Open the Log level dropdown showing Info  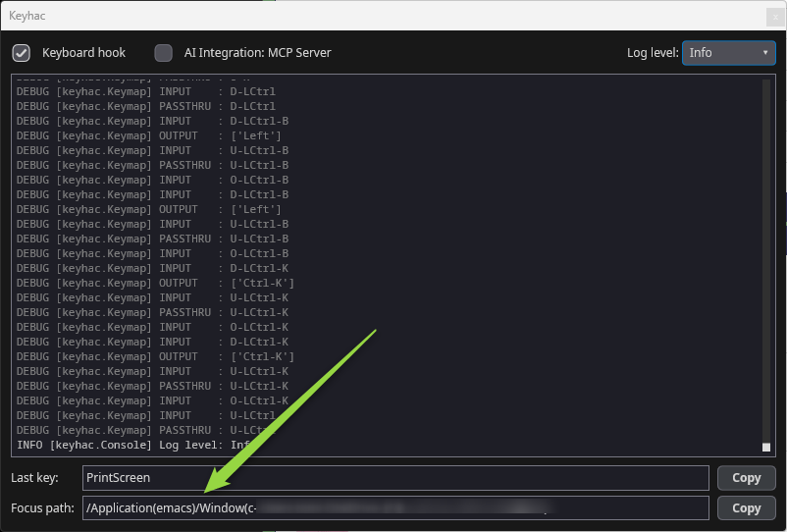[729, 53]
